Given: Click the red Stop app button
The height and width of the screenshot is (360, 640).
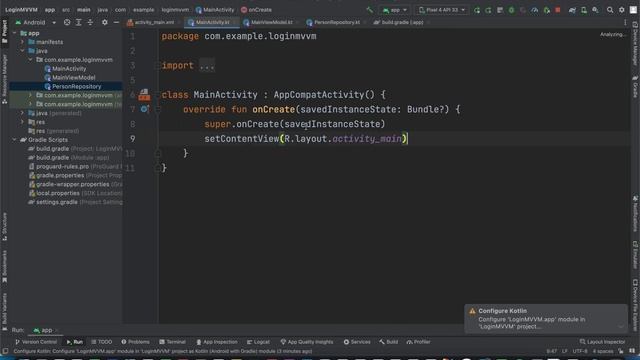Looking at the screenshot, I should pyautogui.click(x=558, y=10).
